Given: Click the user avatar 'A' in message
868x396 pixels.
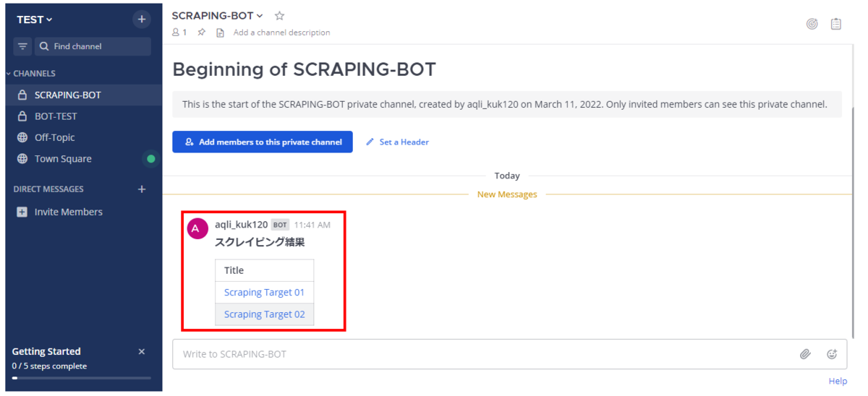Looking at the screenshot, I should tap(197, 229).
